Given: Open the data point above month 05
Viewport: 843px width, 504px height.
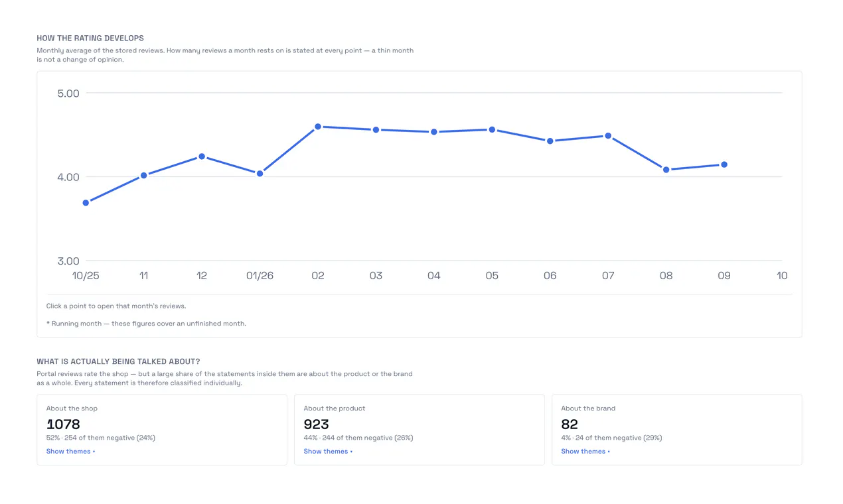Looking at the screenshot, I should [492, 130].
